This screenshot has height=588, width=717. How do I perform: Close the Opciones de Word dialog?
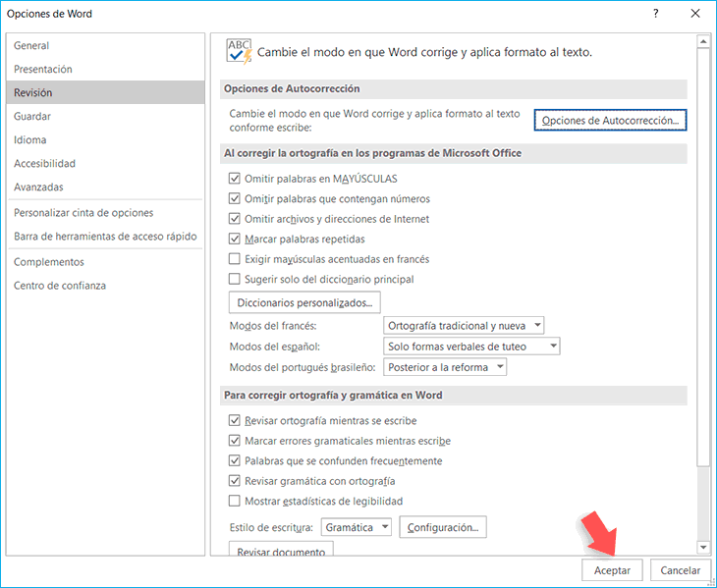click(694, 14)
